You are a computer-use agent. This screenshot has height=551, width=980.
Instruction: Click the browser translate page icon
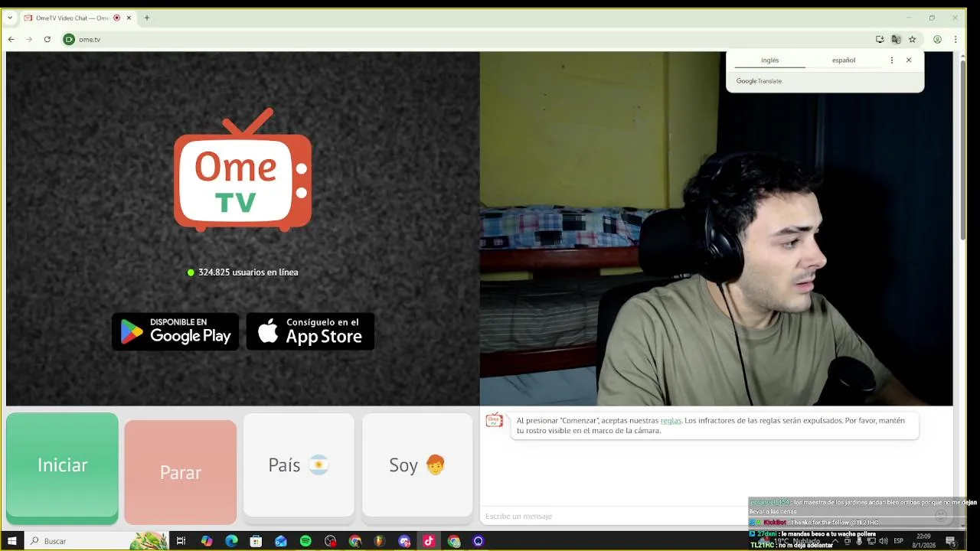(896, 39)
